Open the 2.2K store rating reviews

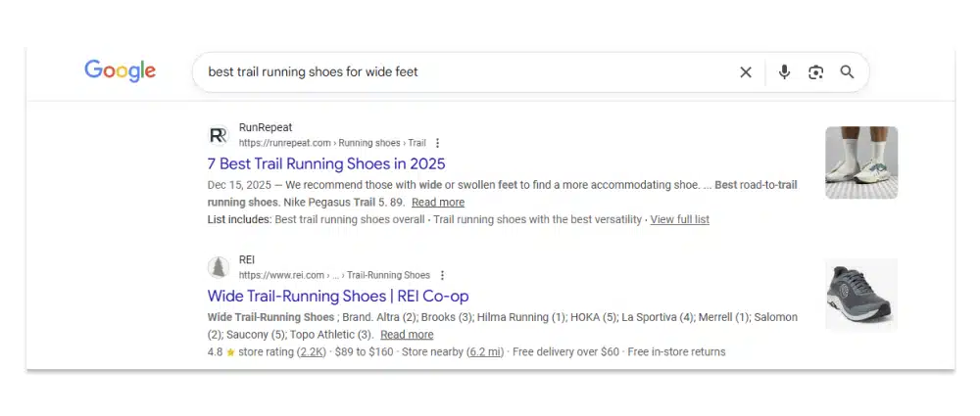click(x=314, y=351)
